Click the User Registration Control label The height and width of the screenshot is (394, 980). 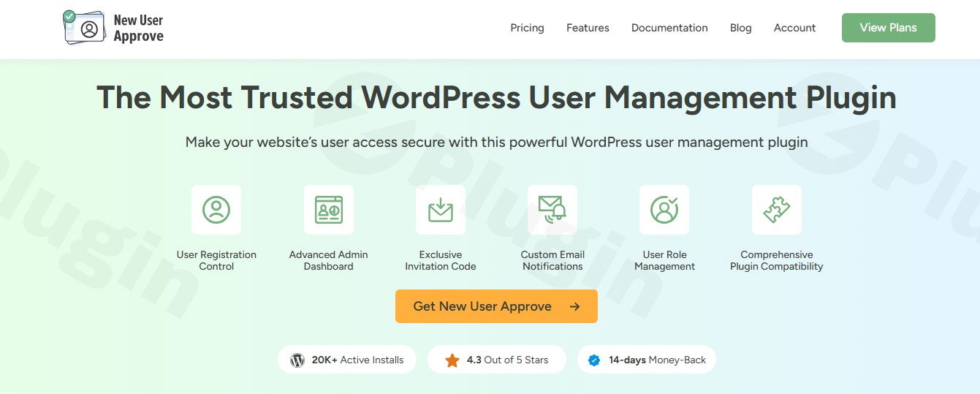216,260
